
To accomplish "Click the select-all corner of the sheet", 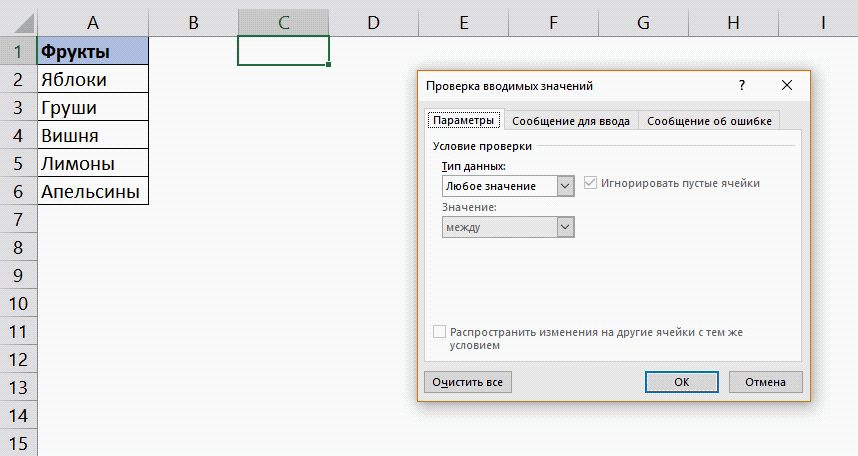I will [18, 21].
